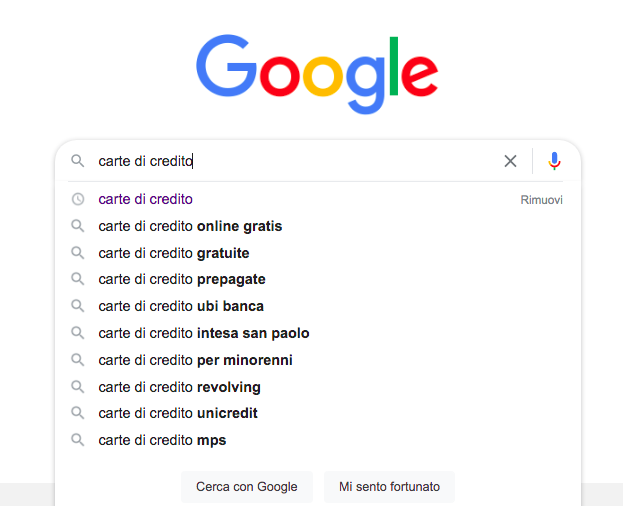Click inside the search text field
Screen dimensions: 623x506
[294, 161]
